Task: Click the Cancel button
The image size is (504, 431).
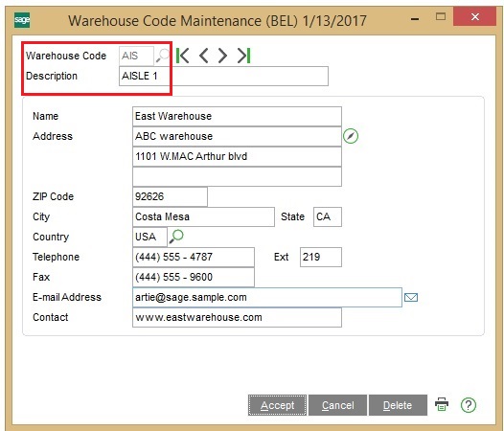Action: click(x=337, y=405)
